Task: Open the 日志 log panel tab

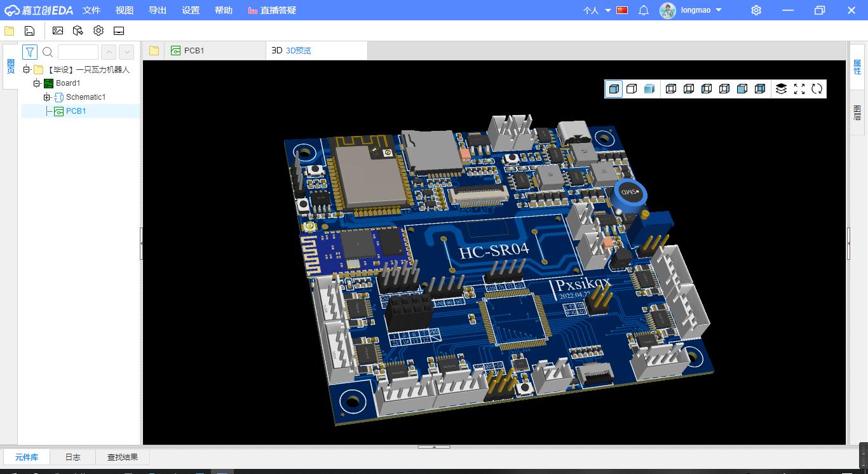Action: 73,457
